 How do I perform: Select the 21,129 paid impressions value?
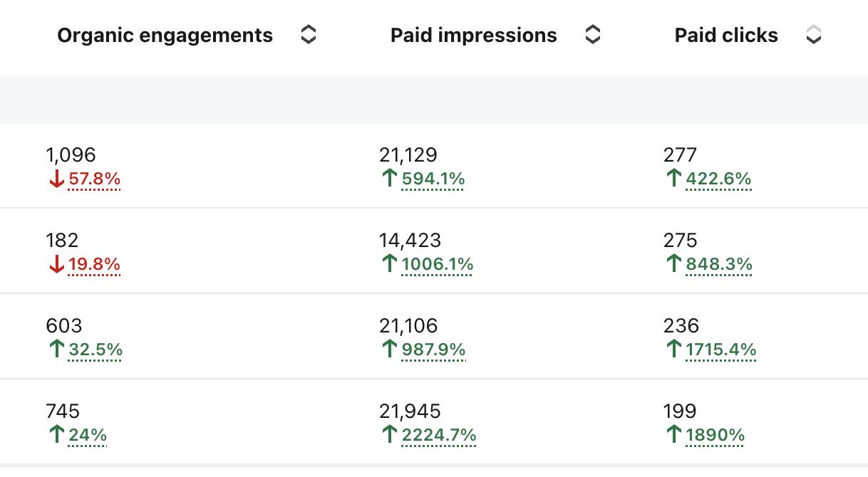point(408,155)
